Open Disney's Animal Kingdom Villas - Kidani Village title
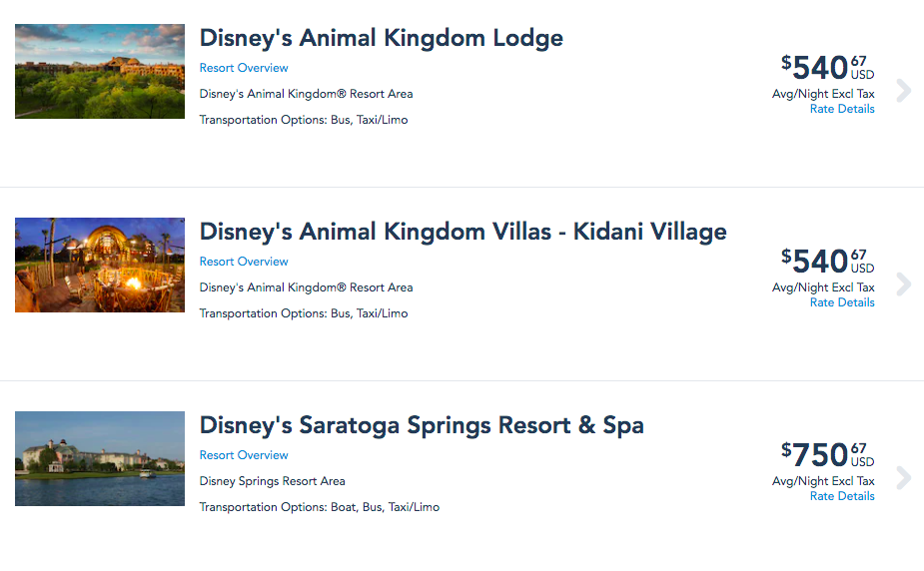Image resolution: width=924 pixels, height=571 pixels. (462, 232)
